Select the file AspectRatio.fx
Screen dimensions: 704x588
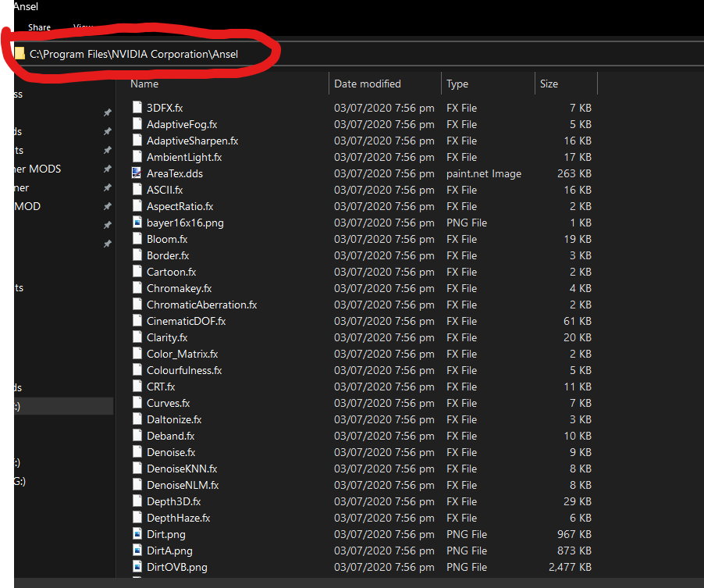pyautogui.click(x=180, y=206)
